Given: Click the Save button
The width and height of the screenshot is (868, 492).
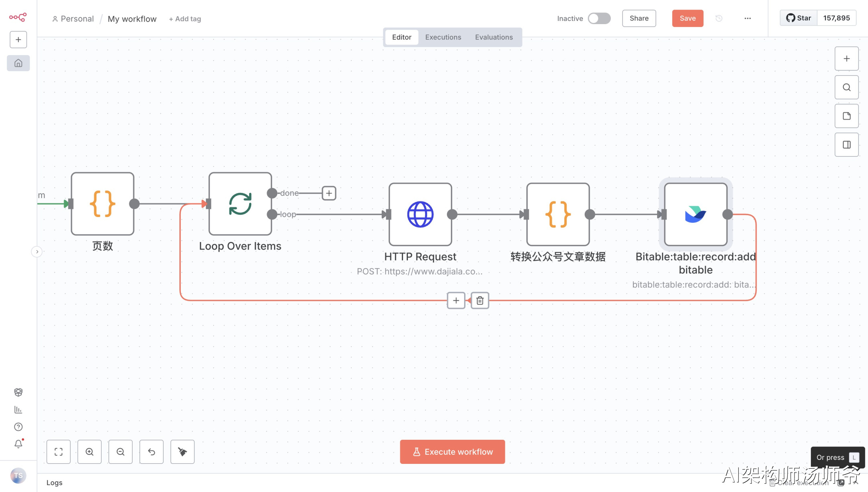Looking at the screenshot, I should 688,18.
